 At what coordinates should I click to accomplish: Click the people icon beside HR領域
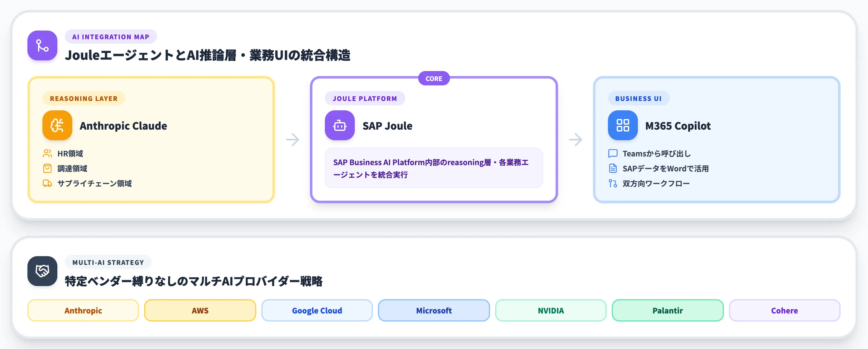(47, 154)
